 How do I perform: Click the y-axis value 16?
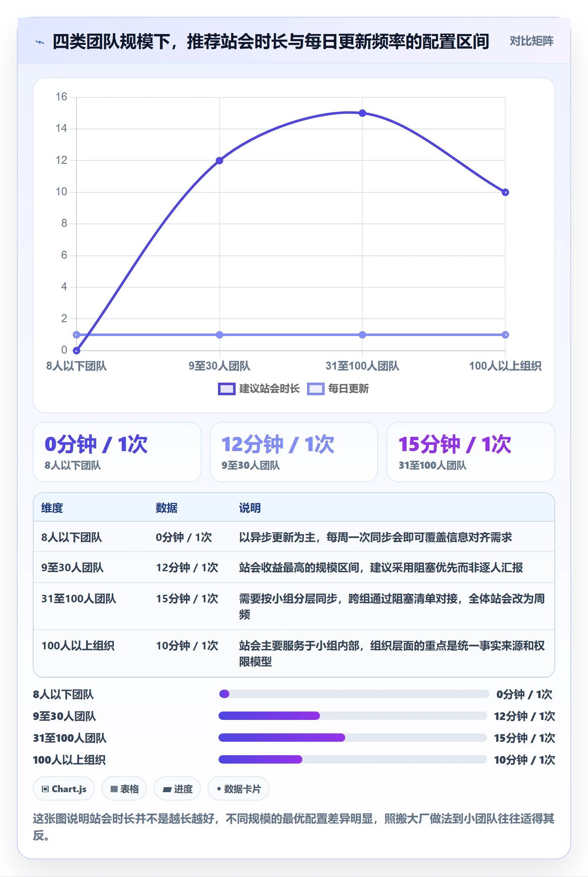point(61,97)
